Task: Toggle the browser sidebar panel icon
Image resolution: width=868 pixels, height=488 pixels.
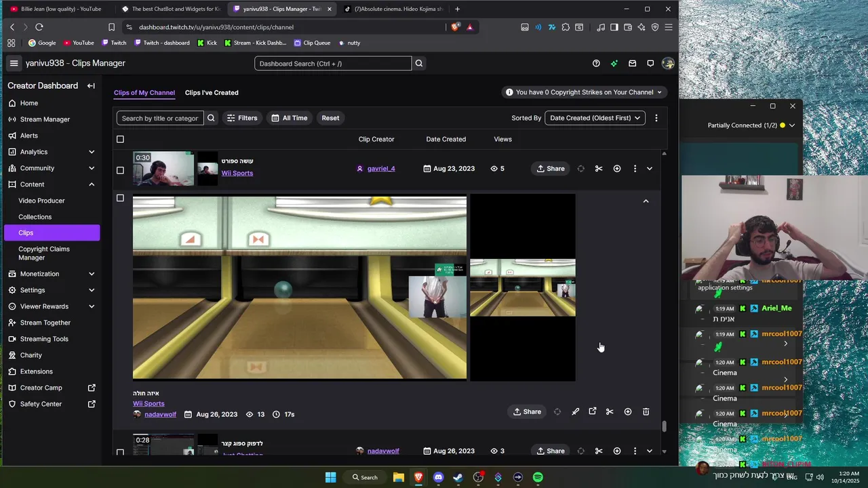Action: click(614, 27)
